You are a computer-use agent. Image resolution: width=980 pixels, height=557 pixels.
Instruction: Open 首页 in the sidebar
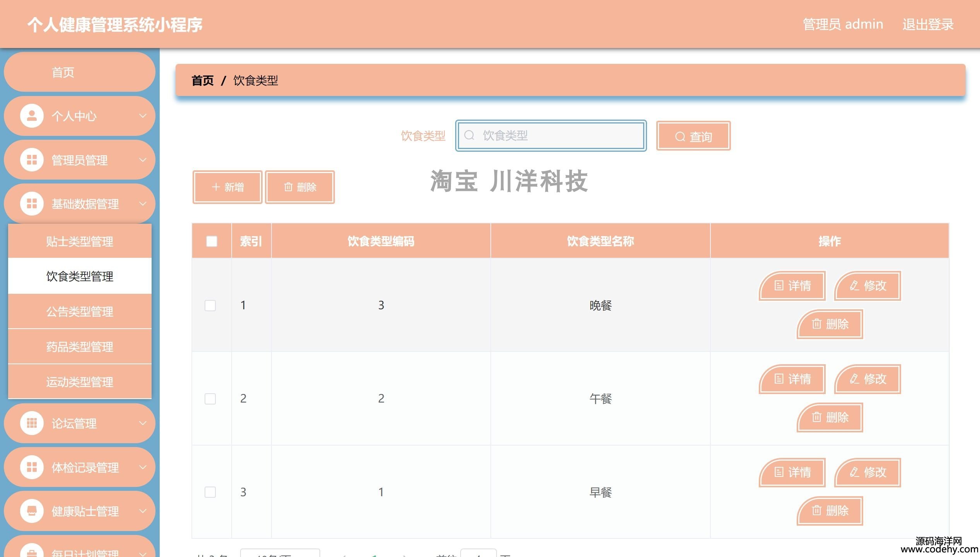point(79,72)
